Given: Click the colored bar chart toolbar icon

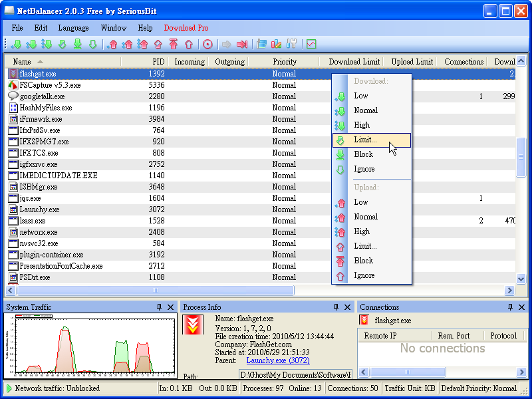Looking at the screenshot, I should coord(276,44).
